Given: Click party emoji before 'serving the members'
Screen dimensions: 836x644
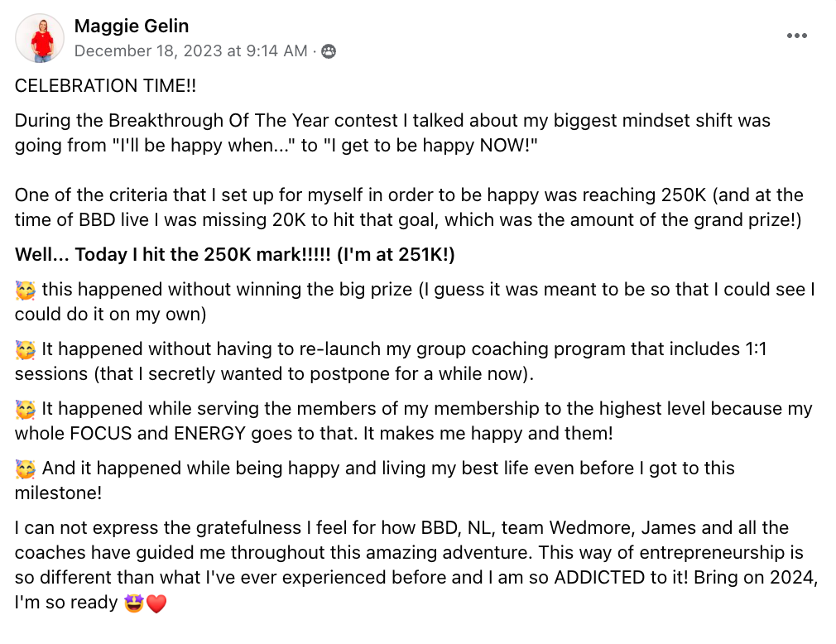Looking at the screenshot, I should coord(26,410).
